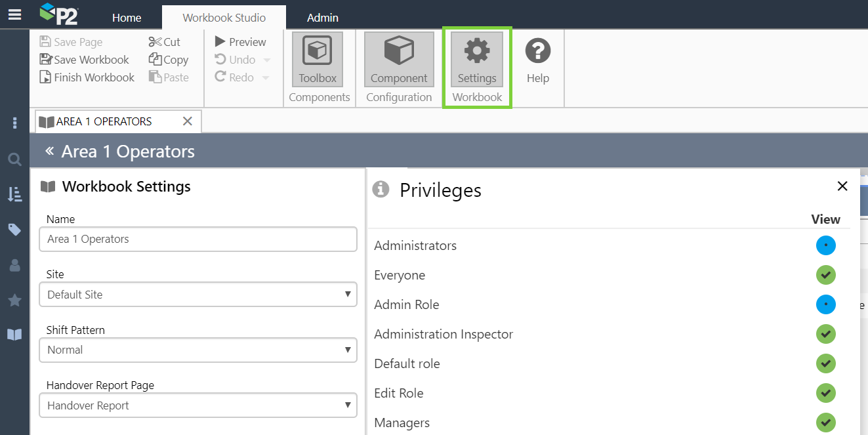
Task: Open the Shift Pattern dropdown
Action: 198,350
